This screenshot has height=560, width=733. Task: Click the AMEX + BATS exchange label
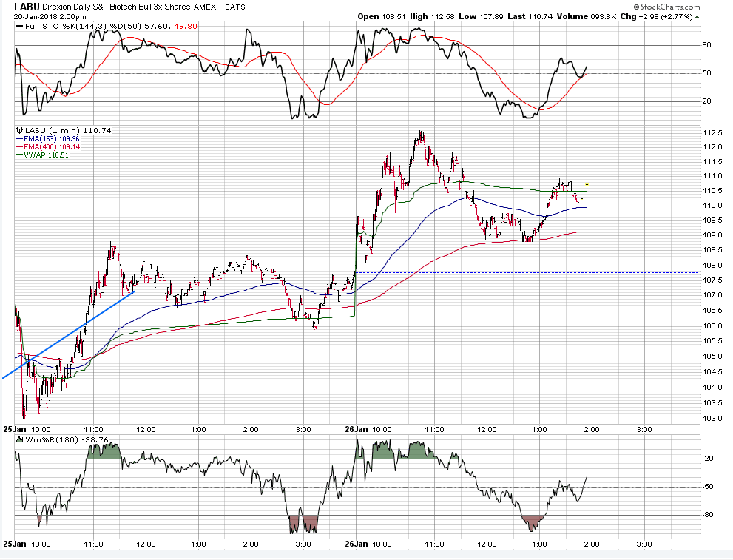coord(219,7)
